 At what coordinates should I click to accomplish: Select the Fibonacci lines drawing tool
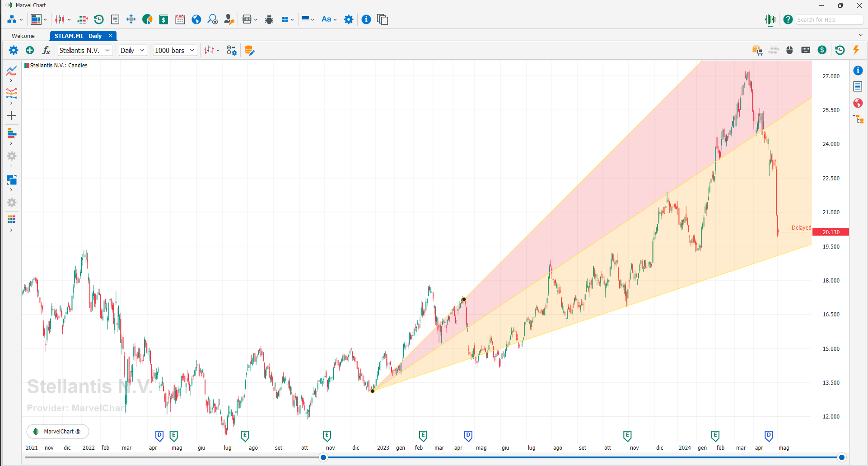pyautogui.click(x=12, y=93)
